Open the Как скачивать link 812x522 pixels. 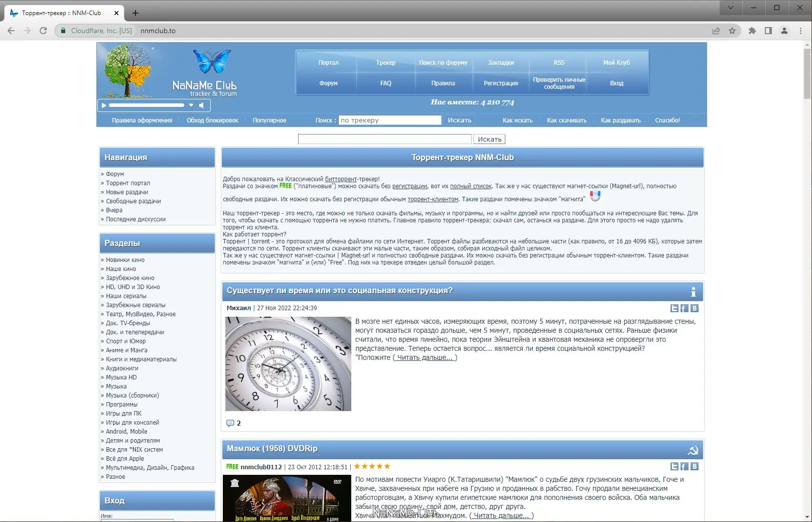567,120
